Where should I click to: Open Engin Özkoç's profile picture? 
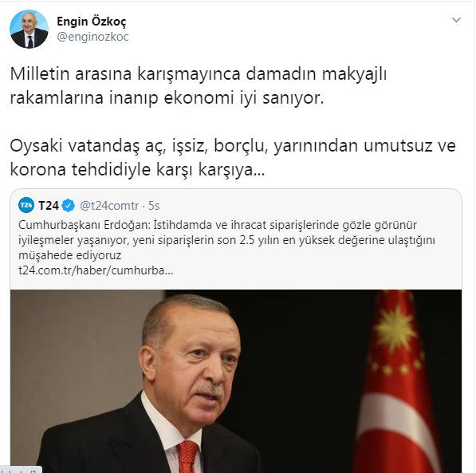click(x=29, y=30)
